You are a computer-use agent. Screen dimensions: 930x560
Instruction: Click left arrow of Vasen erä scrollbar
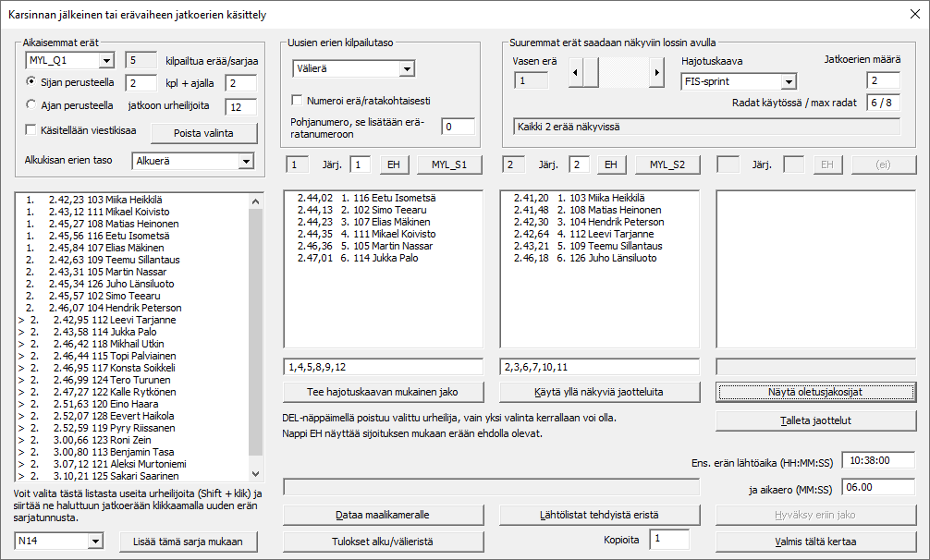click(574, 71)
